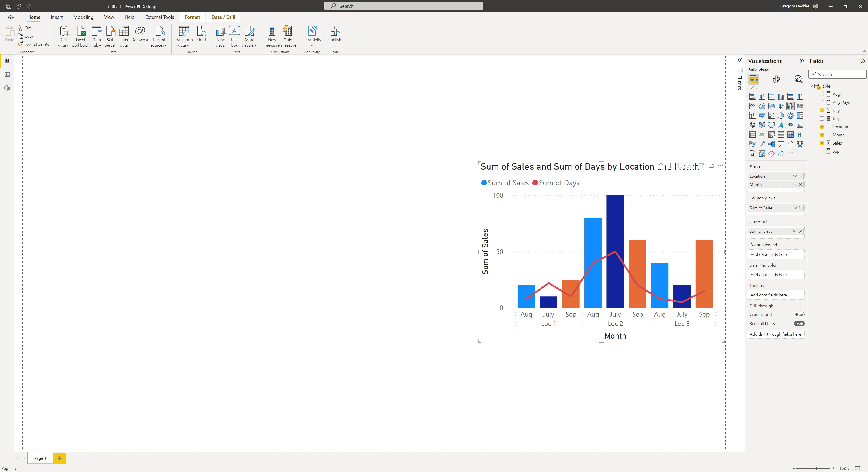Image resolution: width=868 pixels, height=472 pixels.
Task: Select the matrix visual icon
Action: point(790,135)
